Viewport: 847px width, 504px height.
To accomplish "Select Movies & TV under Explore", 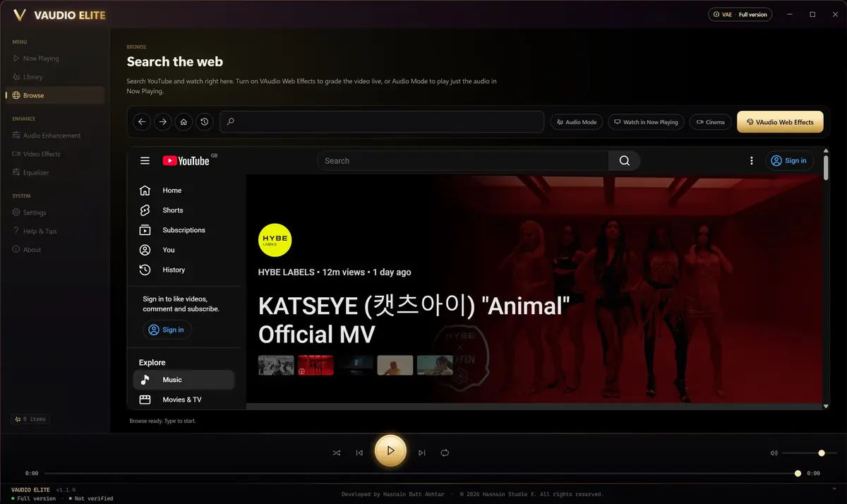I will point(184,400).
